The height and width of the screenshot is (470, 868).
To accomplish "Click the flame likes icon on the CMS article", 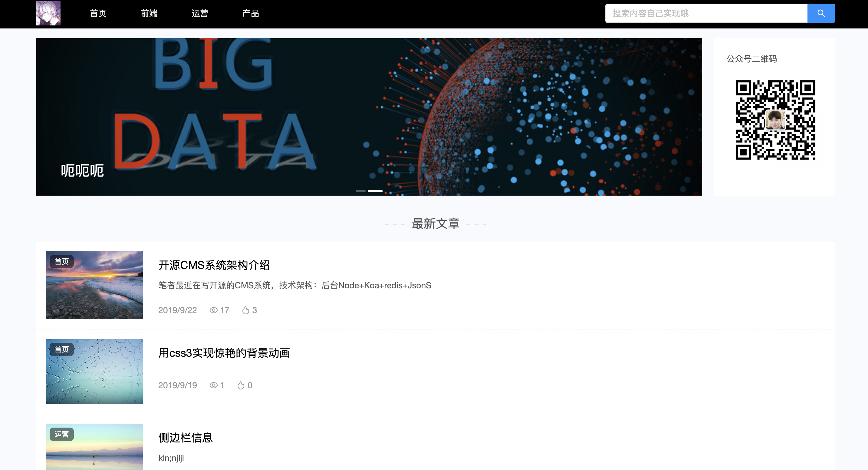I will pyautogui.click(x=246, y=310).
